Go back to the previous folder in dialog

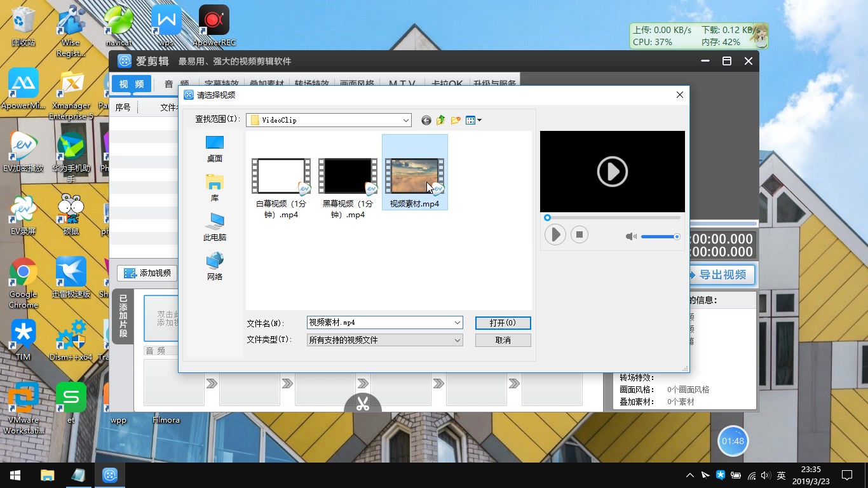(426, 120)
